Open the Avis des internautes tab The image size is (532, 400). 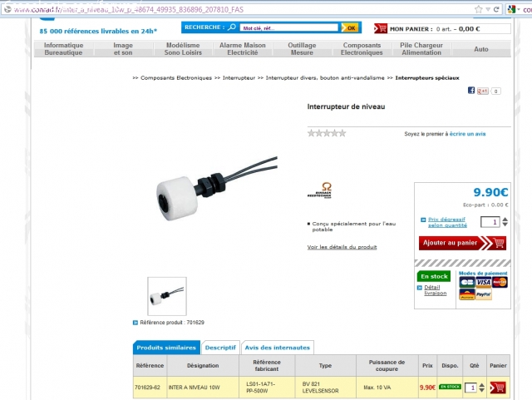277,348
